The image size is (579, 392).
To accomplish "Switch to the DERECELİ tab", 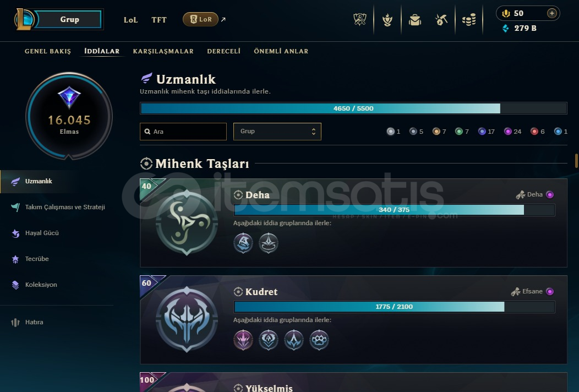I will coord(224,51).
